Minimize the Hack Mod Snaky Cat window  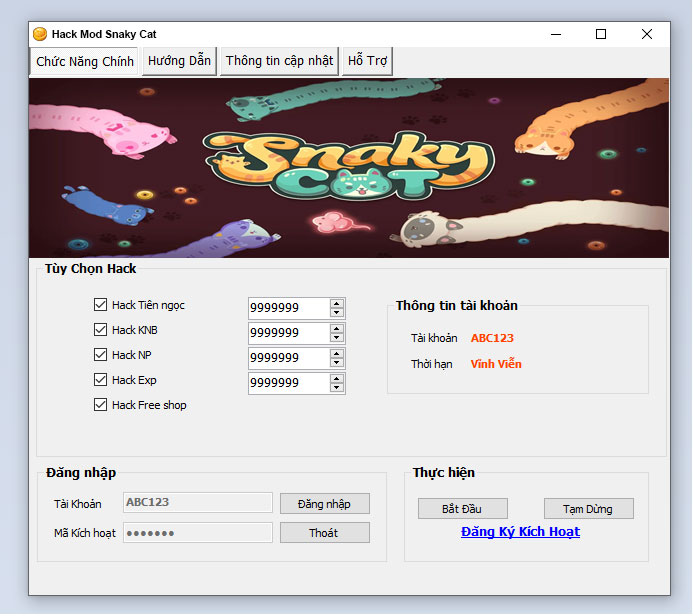[x=556, y=34]
